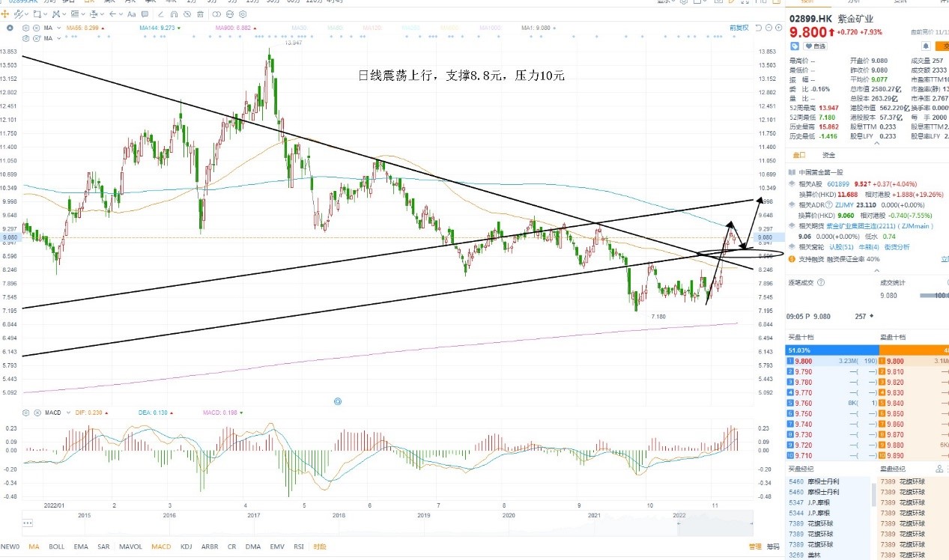Select the comment bubble note tool

point(145,14)
